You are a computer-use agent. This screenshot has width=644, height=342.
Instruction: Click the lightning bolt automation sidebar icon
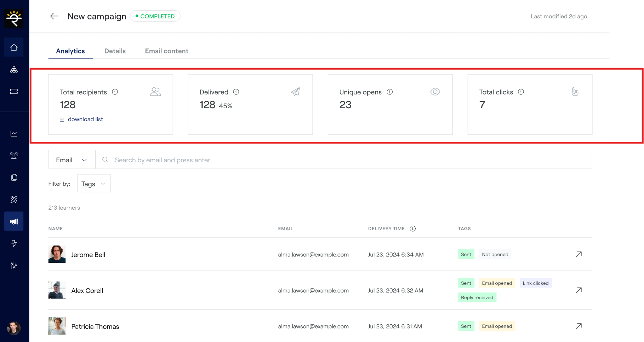click(x=14, y=243)
